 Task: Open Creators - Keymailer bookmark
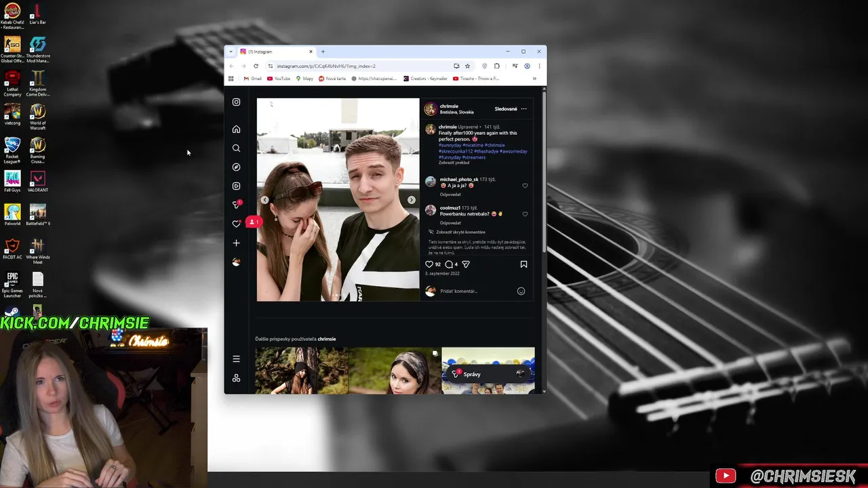425,79
